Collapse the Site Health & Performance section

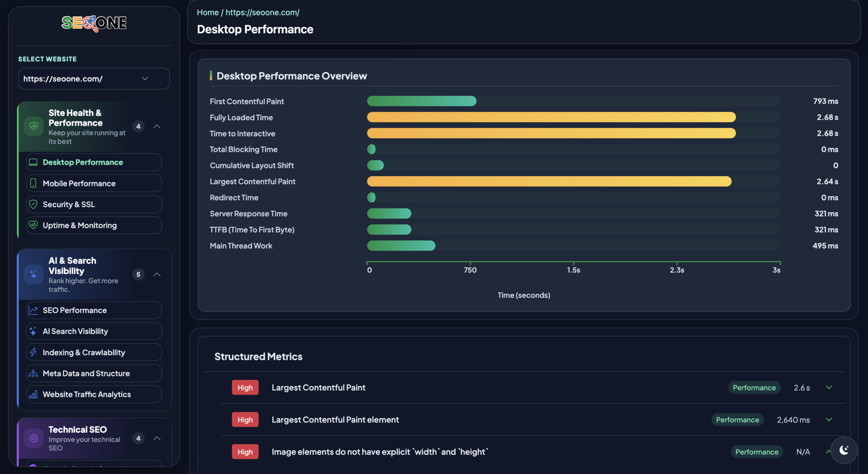point(157,126)
